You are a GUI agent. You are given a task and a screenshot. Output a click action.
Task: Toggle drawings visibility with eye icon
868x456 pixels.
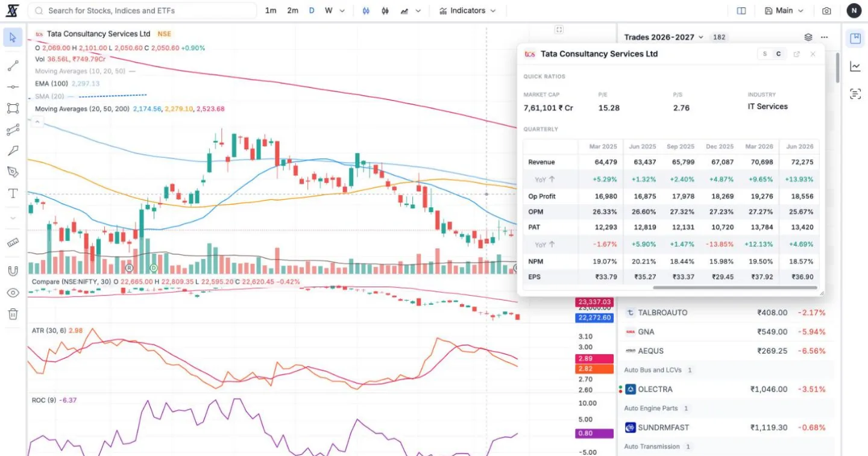[x=13, y=293]
